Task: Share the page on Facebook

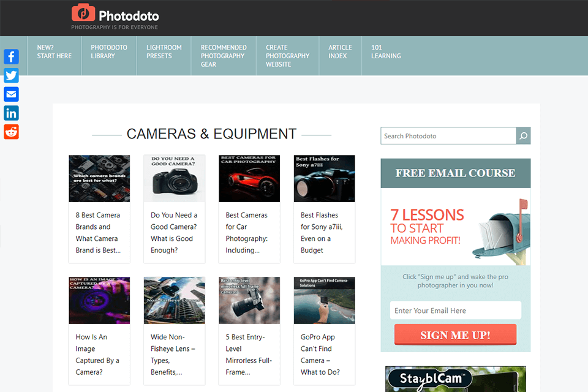Action: point(11,56)
